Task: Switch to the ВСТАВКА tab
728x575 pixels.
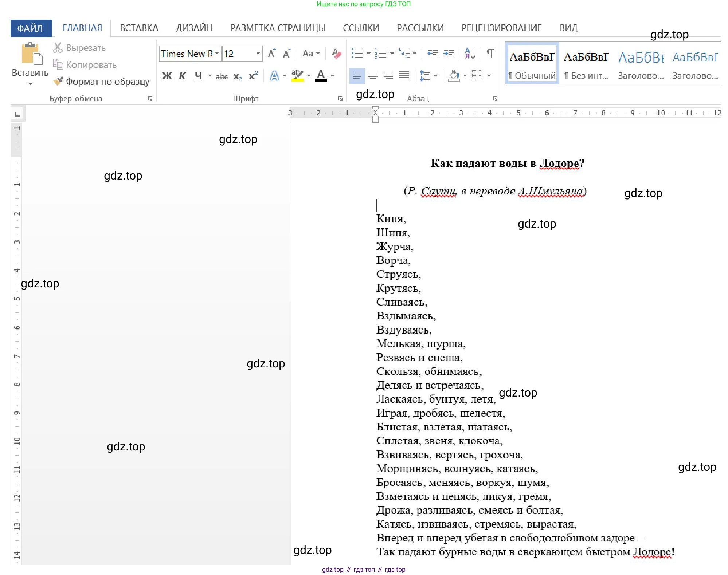Action: tap(139, 28)
